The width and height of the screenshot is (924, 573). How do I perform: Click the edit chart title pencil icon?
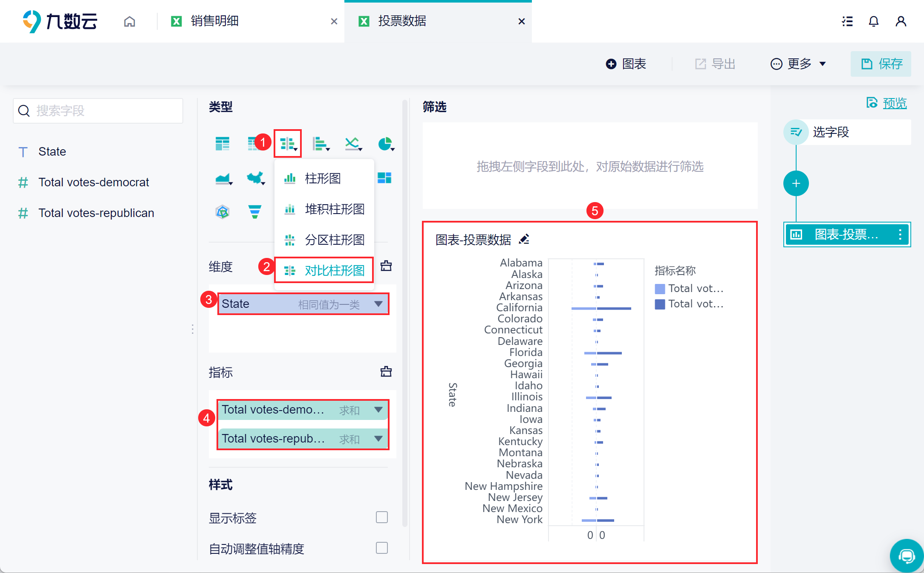coord(524,239)
